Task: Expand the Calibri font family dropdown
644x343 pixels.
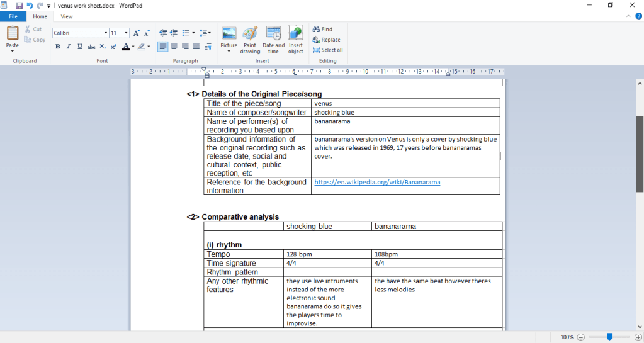Action: point(105,33)
